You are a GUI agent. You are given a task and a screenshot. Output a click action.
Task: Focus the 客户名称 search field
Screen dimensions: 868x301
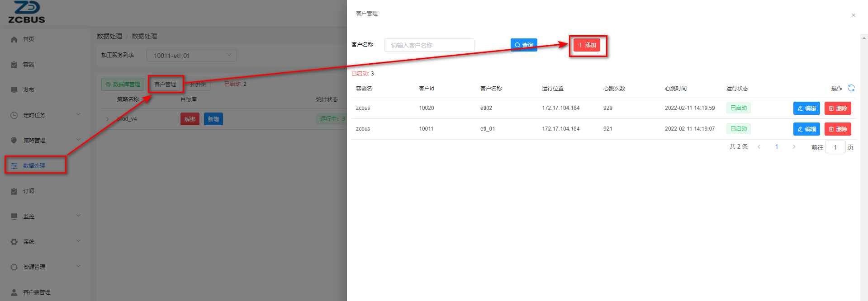[x=429, y=45]
